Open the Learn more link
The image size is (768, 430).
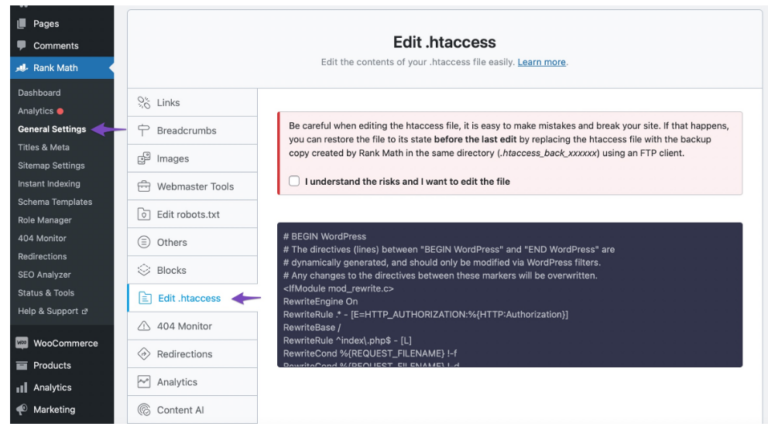click(542, 62)
